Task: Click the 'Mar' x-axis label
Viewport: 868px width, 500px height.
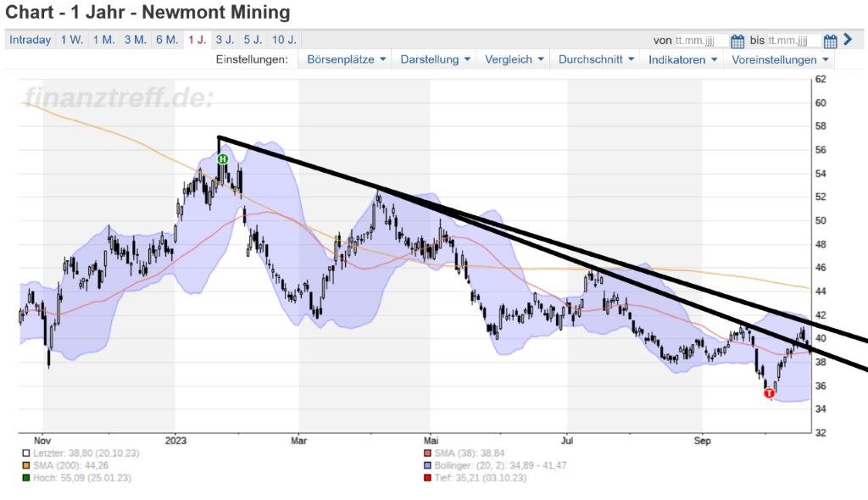Action: pos(299,441)
